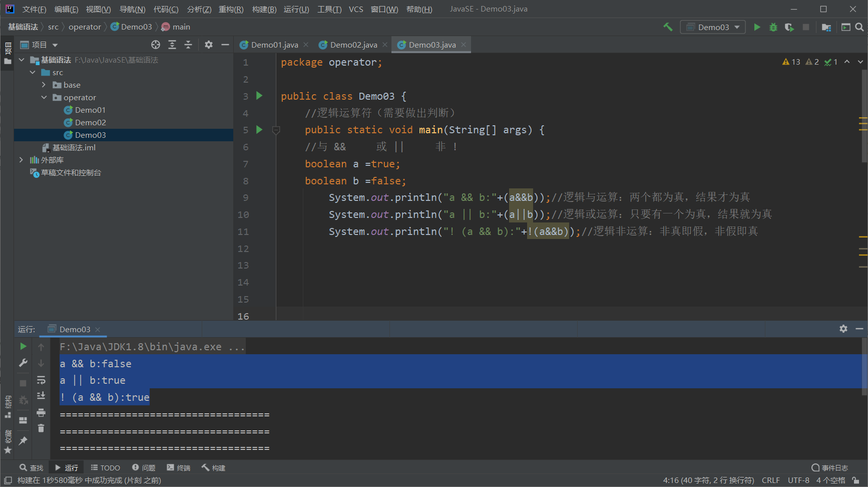
Task: Collapse the operator package
Action: pyautogui.click(x=44, y=97)
